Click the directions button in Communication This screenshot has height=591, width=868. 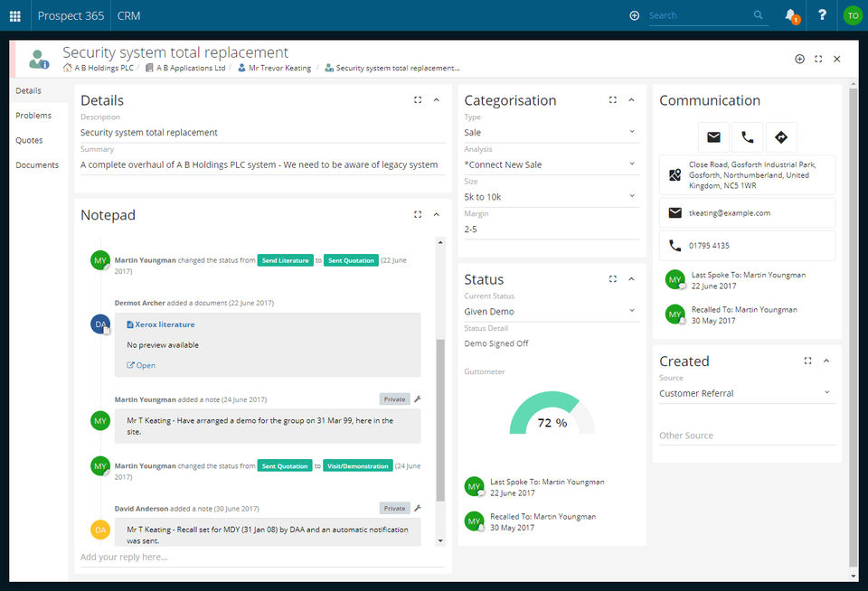781,137
